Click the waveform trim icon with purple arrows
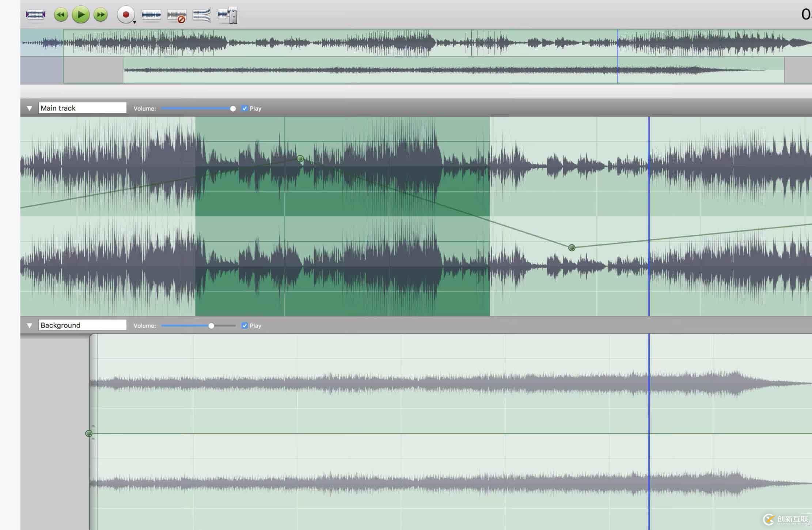 [x=35, y=15]
